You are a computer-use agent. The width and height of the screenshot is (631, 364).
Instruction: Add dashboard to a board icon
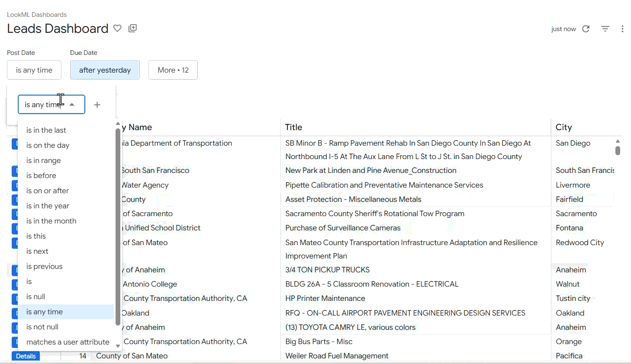click(132, 28)
